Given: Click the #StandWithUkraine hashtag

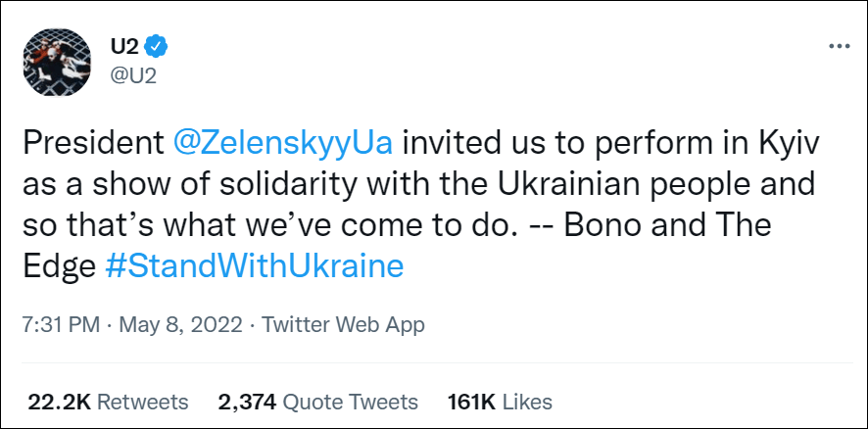Looking at the screenshot, I should point(254,265).
